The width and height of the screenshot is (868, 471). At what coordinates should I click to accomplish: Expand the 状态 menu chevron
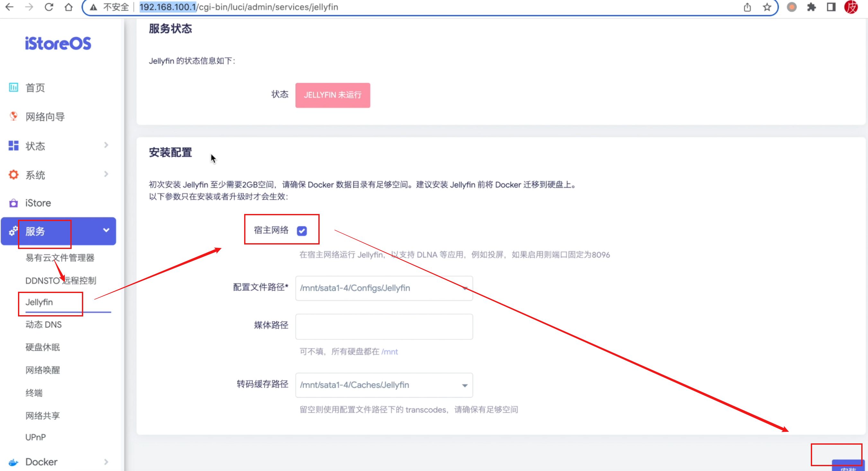(x=106, y=145)
